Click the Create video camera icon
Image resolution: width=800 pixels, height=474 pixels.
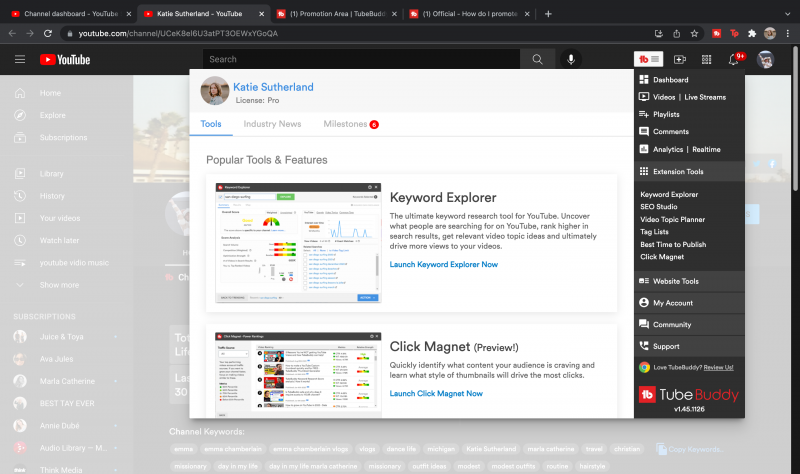(680, 60)
